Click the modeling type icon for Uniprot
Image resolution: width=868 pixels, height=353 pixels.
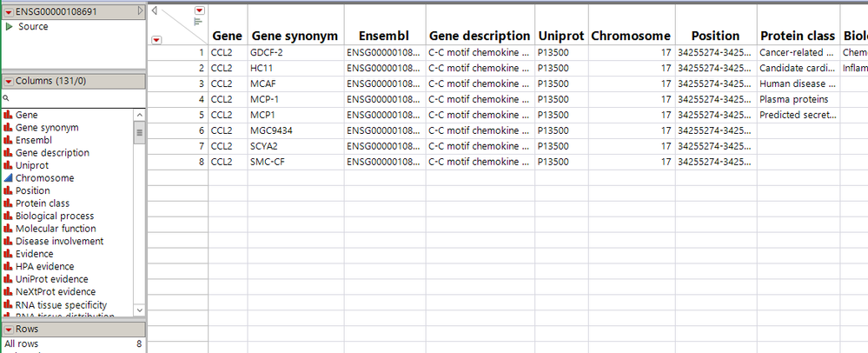(8, 165)
